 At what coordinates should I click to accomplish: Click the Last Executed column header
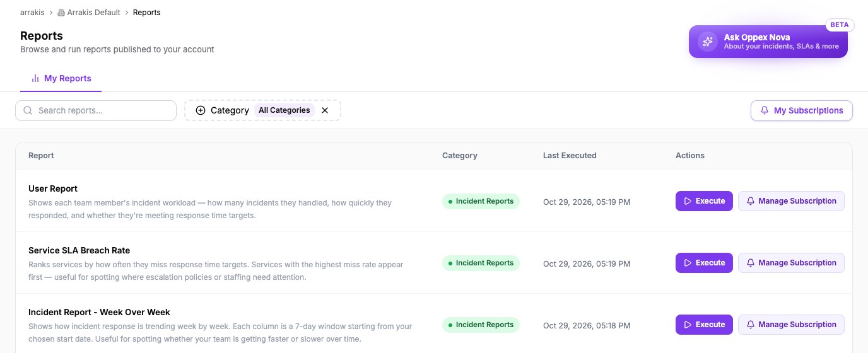[570, 156]
